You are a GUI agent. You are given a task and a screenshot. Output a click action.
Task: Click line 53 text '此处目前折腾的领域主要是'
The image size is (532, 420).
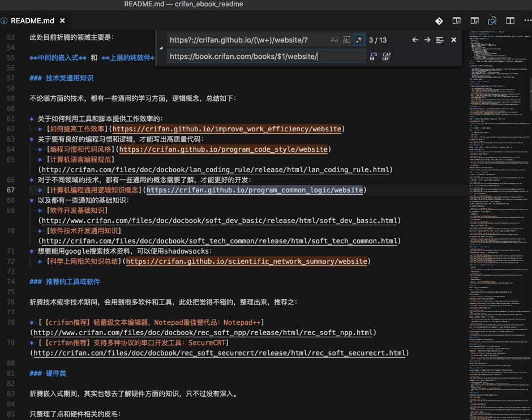[70, 37]
